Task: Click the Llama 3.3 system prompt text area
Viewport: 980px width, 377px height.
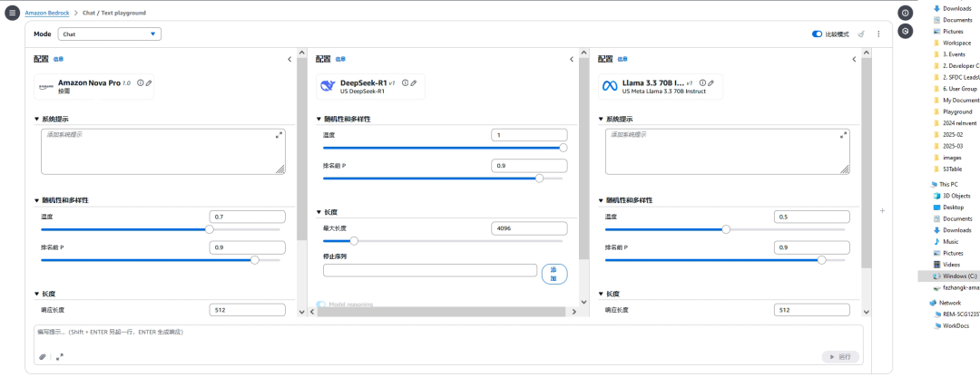Action: (728, 151)
